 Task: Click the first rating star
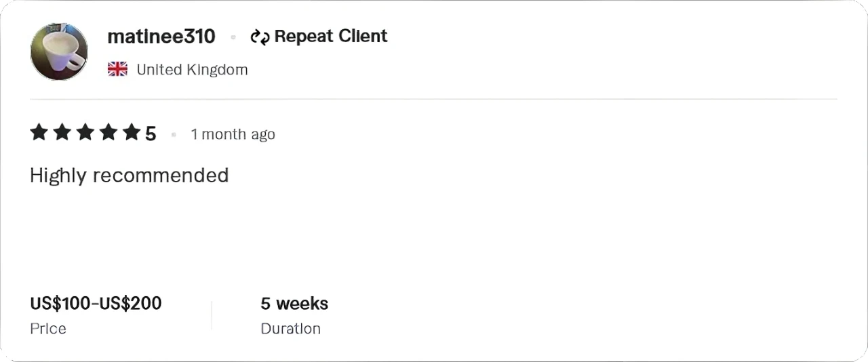(x=39, y=133)
